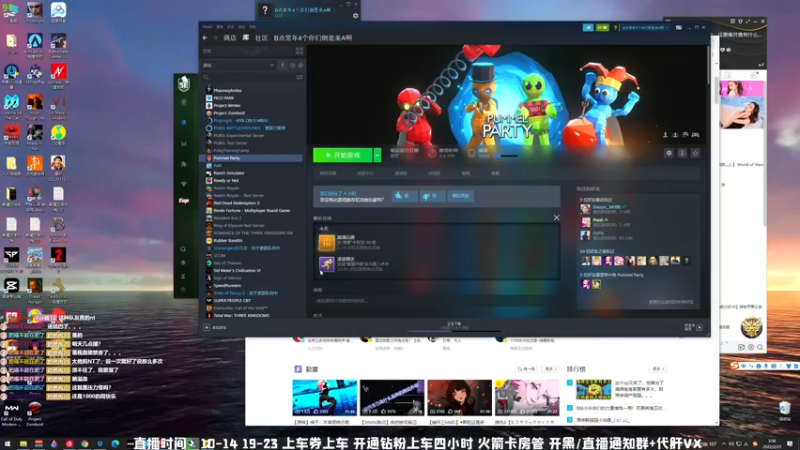
Task: Click the question mark more-friends icon
Action: 687,261
